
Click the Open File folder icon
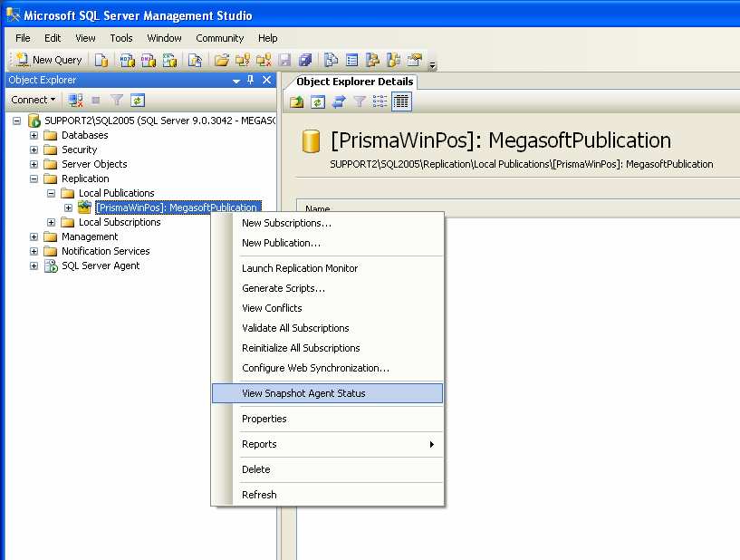221,60
